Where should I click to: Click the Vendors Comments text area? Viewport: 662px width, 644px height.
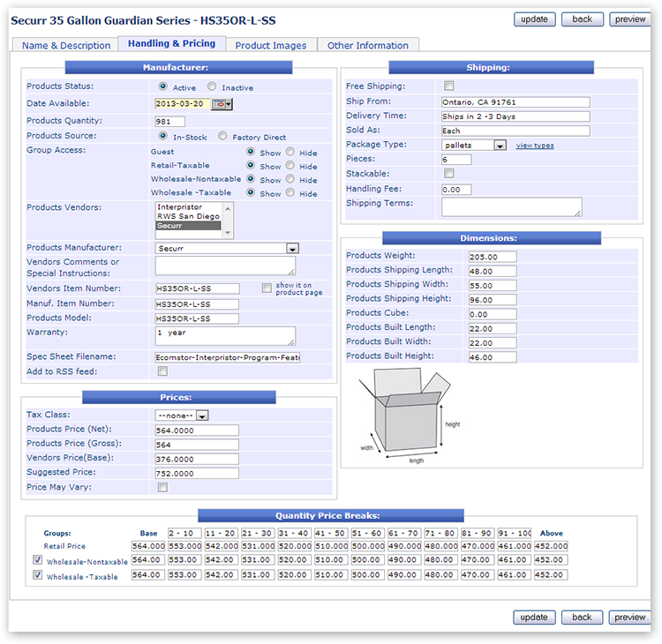225,266
